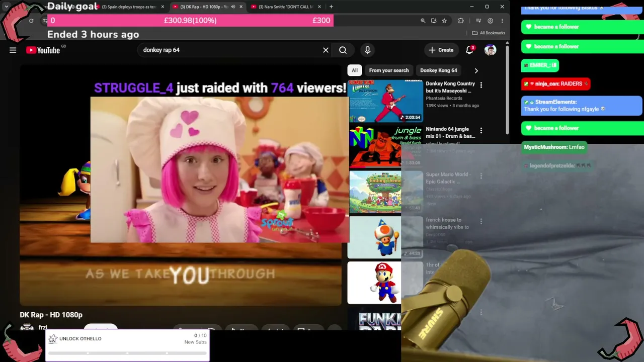Switch to the Nara Smith tab
The image size is (644, 362).
286,7
